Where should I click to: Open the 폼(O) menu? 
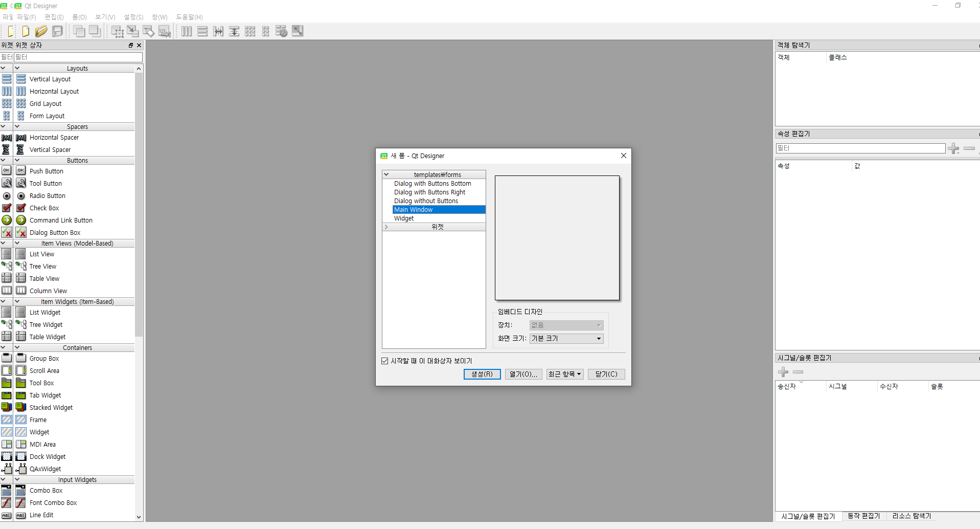coord(79,17)
